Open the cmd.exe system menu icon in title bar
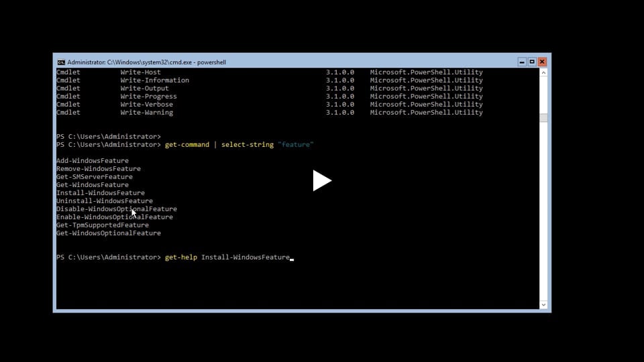This screenshot has width=644, height=362. pyautogui.click(x=60, y=62)
